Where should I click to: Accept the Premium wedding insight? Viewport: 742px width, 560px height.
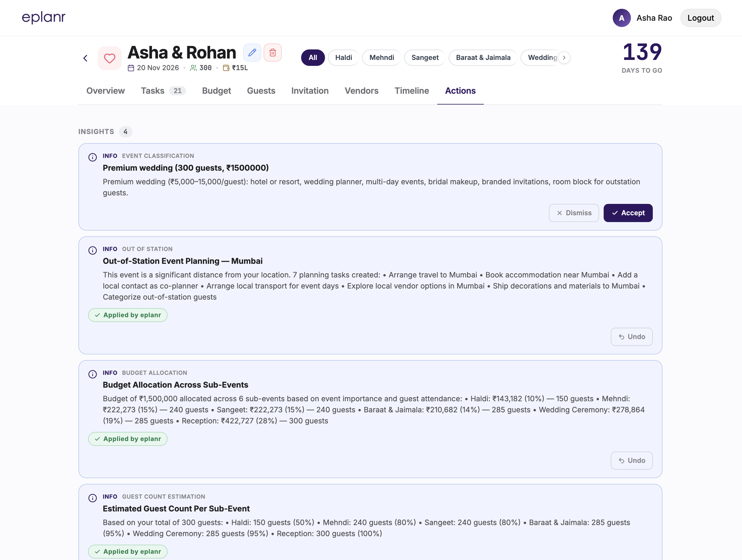[x=628, y=213]
